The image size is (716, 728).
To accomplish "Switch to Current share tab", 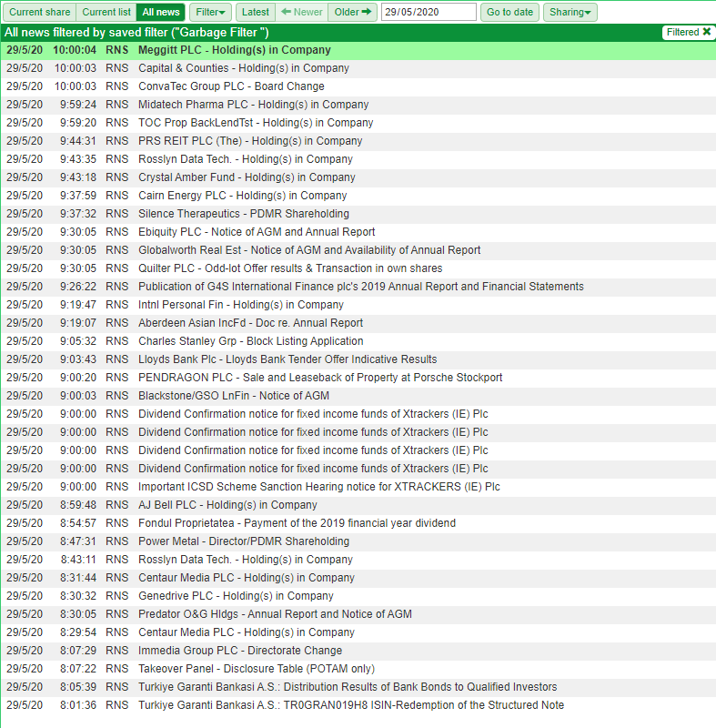I will pyautogui.click(x=39, y=12).
